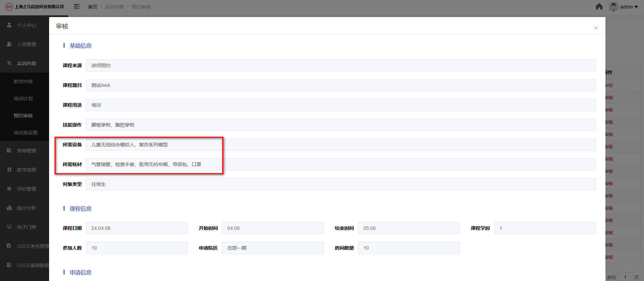Click the 房间数量 field
This screenshot has width=644, height=281.
click(x=409, y=248)
